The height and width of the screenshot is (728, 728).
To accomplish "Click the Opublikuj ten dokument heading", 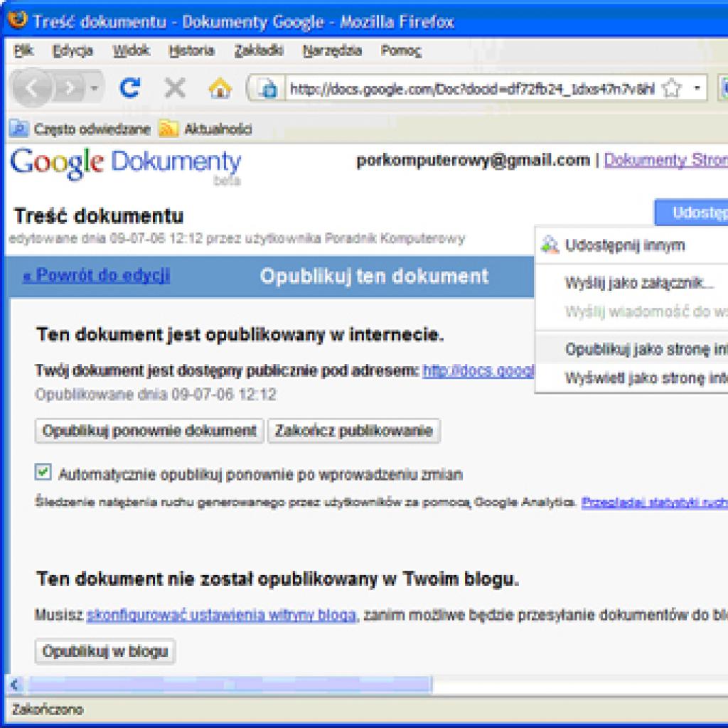I will pyautogui.click(x=374, y=277).
